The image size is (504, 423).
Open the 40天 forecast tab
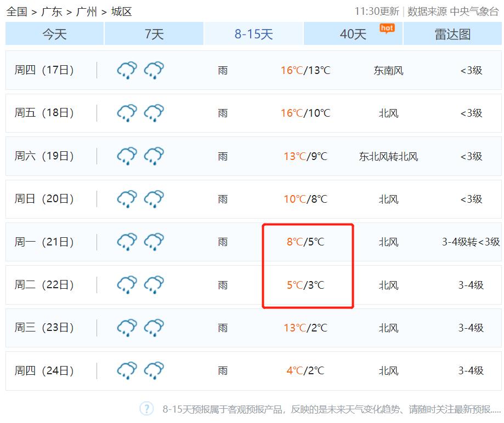[353, 34]
